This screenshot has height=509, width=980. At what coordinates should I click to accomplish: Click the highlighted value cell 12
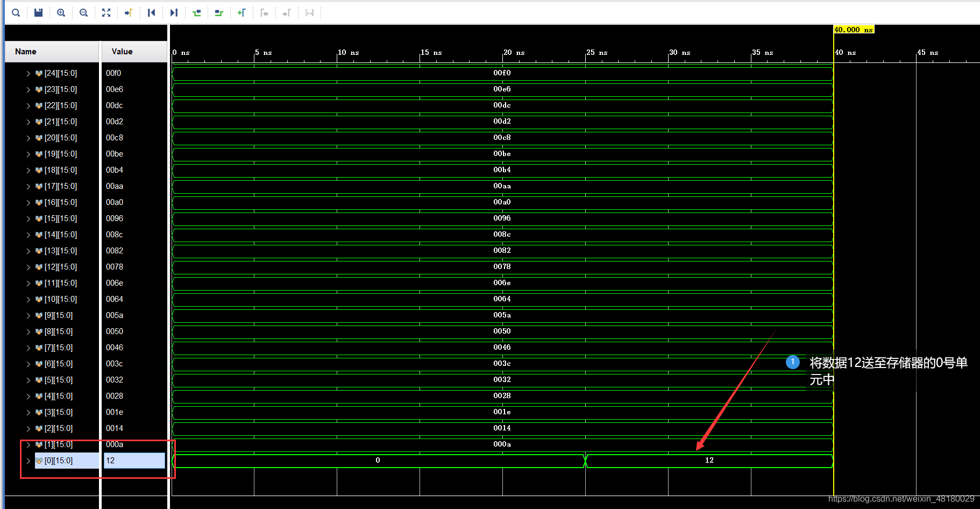tap(134, 461)
